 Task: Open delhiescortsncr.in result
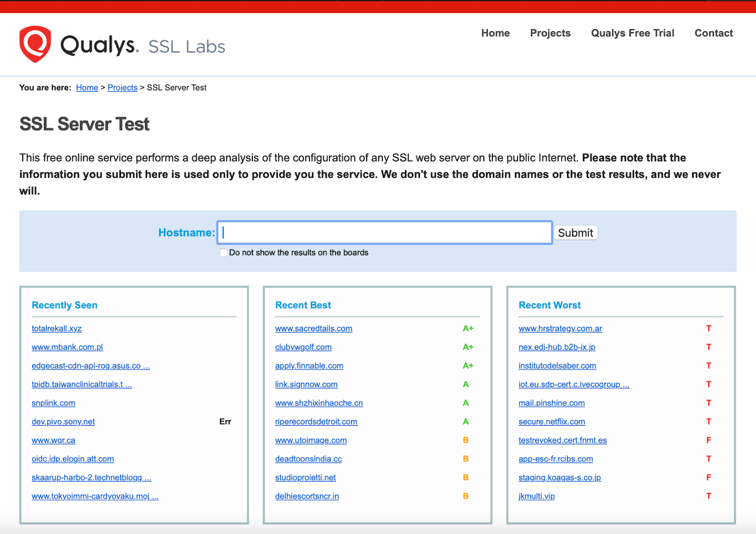[307, 496]
